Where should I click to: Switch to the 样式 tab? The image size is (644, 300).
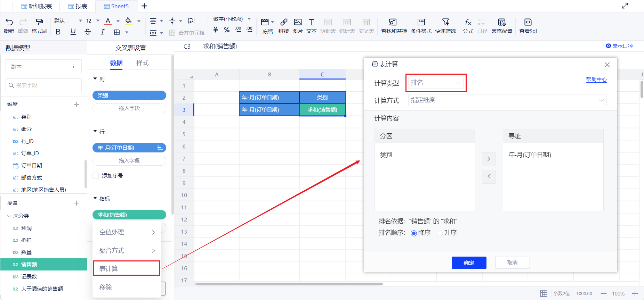[142, 63]
